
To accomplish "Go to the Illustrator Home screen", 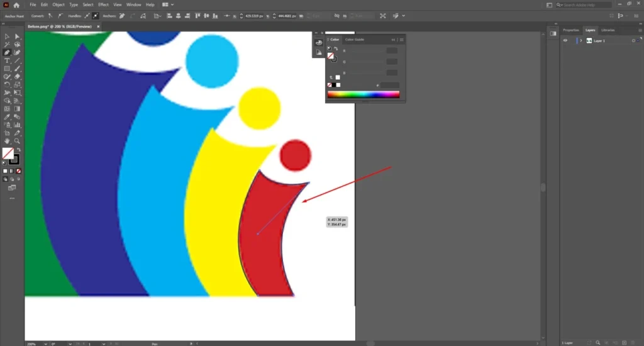I will 16,5.
